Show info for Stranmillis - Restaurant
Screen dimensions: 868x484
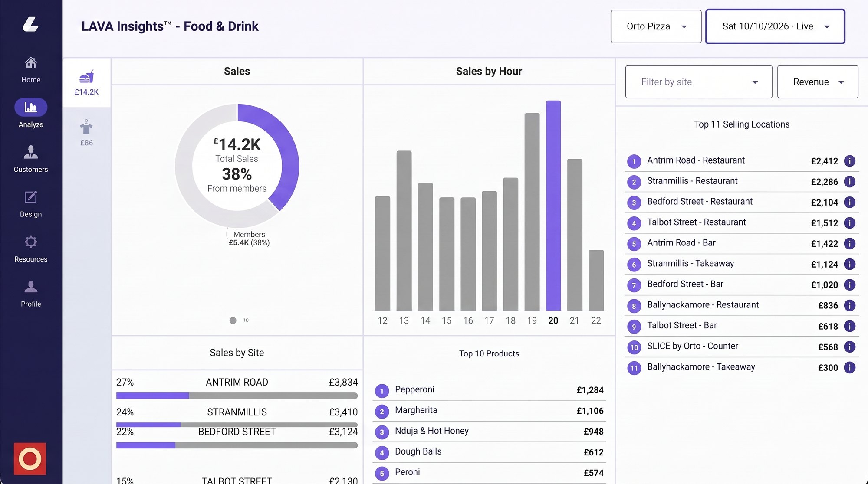(850, 182)
